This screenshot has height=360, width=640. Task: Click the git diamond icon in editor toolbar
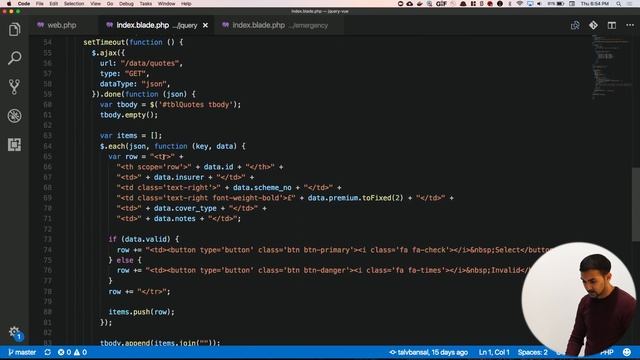593,25
